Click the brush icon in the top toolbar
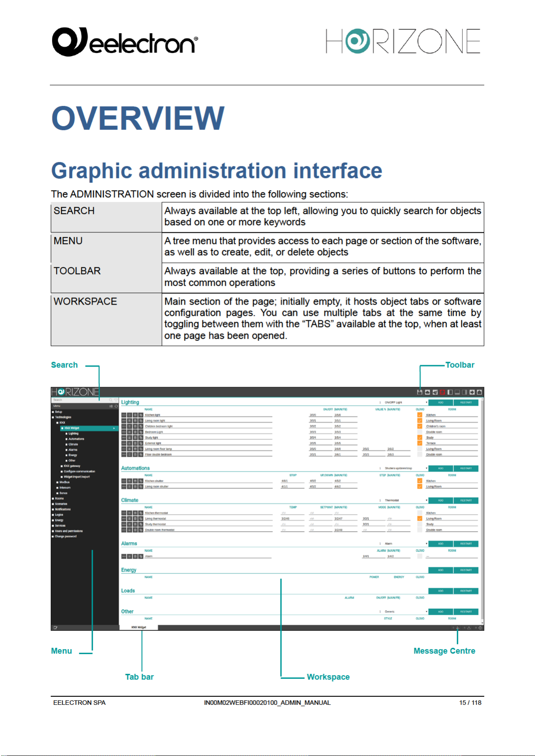Viewport: 535px width, 756px height. tap(435, 392)
